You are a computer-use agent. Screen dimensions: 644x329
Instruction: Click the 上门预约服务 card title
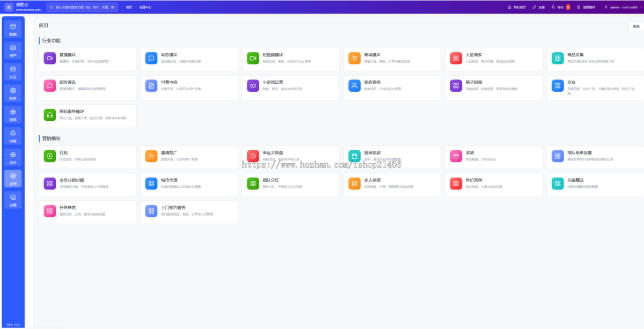pyautogui.click(x=173, y=208)
